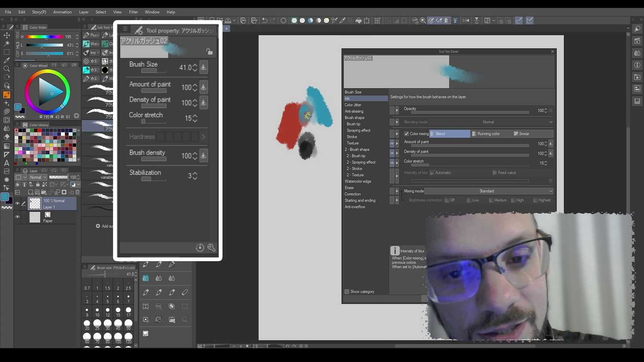The image size is (644, 362).
Task: Click the Opacity slider in Sub Tool Detail
Action: click(x=470, y=112)
